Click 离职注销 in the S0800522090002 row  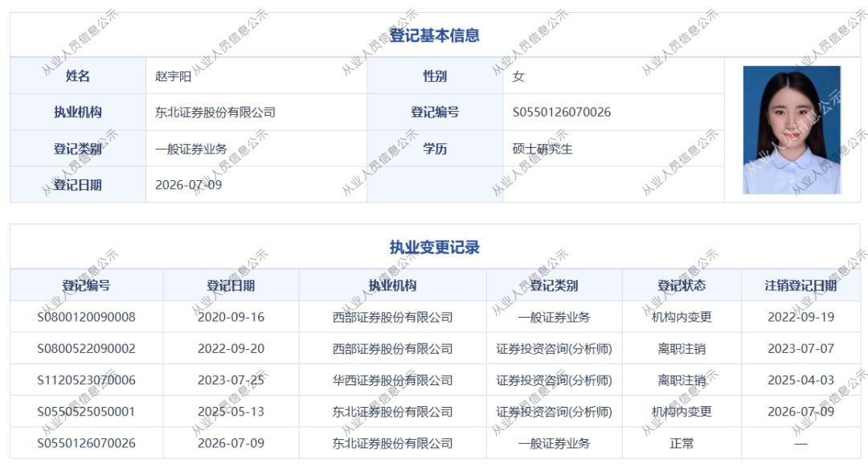[682, 349]
